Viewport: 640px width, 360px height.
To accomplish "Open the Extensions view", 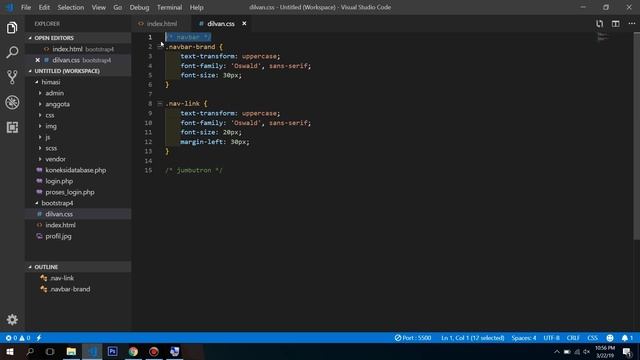I will (12, 127).
